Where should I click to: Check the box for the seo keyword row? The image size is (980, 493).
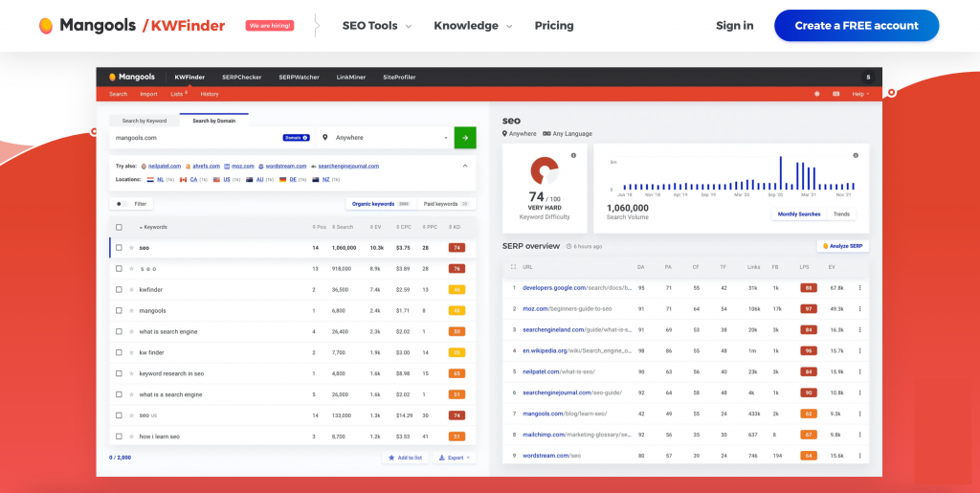pyautogui.click(x=119, y=248)
